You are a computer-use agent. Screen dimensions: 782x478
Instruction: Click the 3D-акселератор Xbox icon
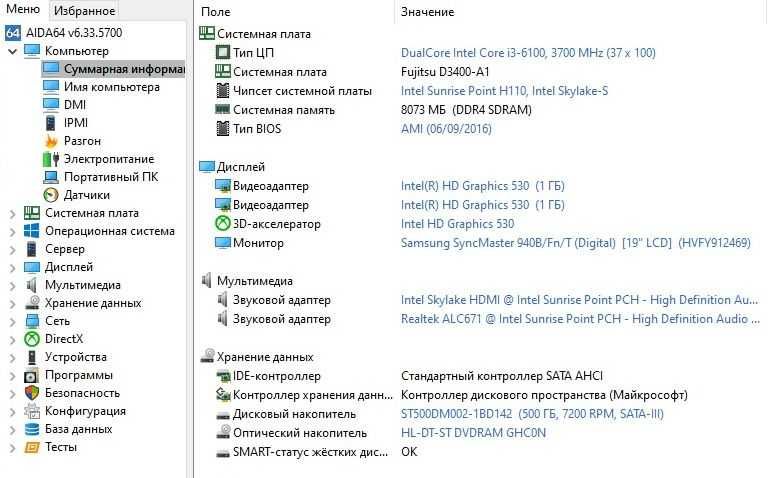(x=222, y=224)
